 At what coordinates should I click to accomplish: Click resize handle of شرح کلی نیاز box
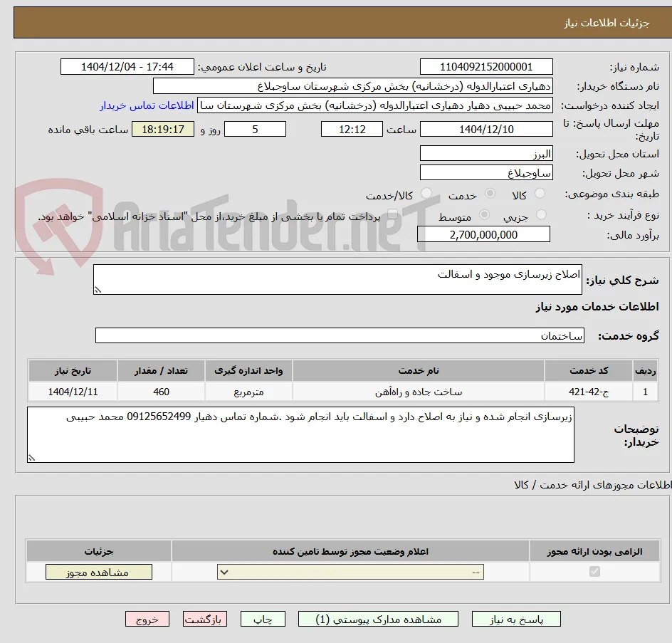98,291
